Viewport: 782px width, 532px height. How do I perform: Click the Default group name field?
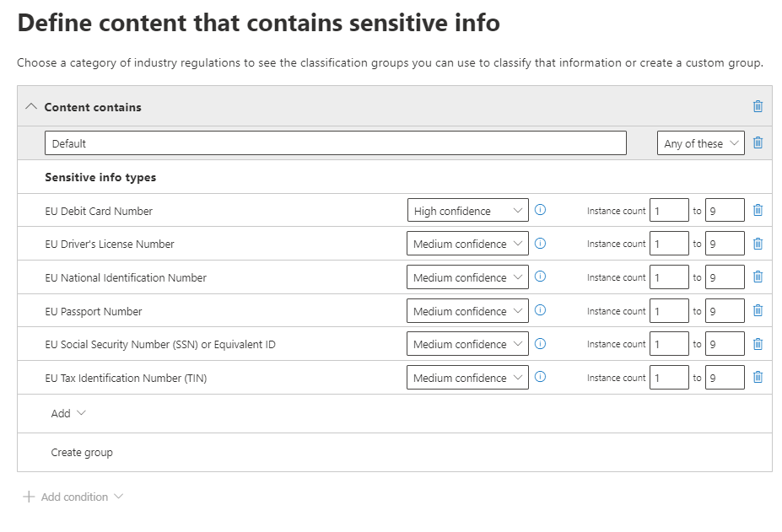tap(335, 143)
